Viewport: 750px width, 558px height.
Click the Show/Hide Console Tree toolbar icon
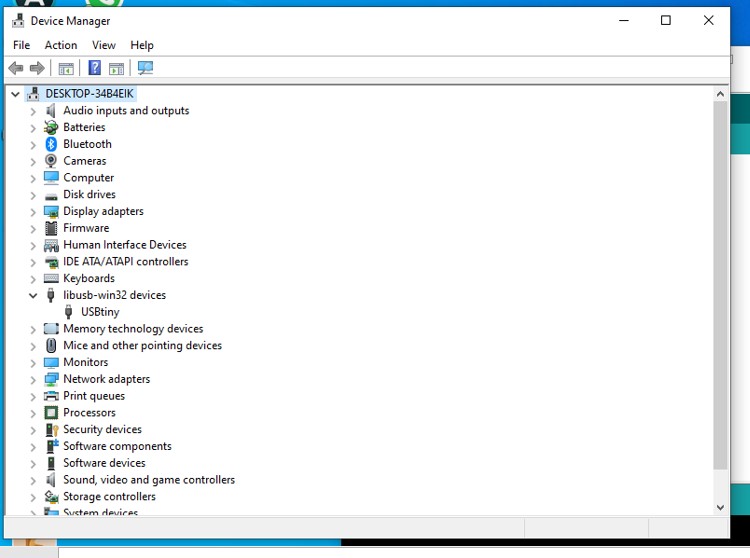pos(66,68)
